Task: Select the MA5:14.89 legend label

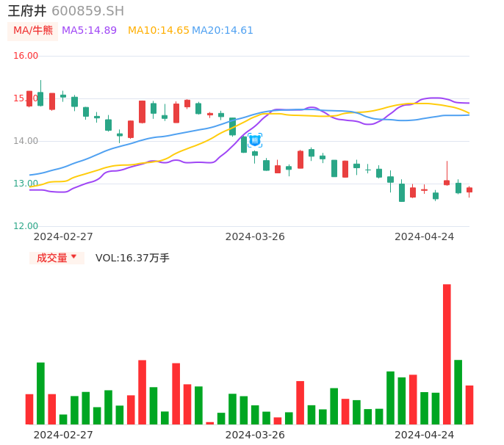Action: click(x=89, y=31)
